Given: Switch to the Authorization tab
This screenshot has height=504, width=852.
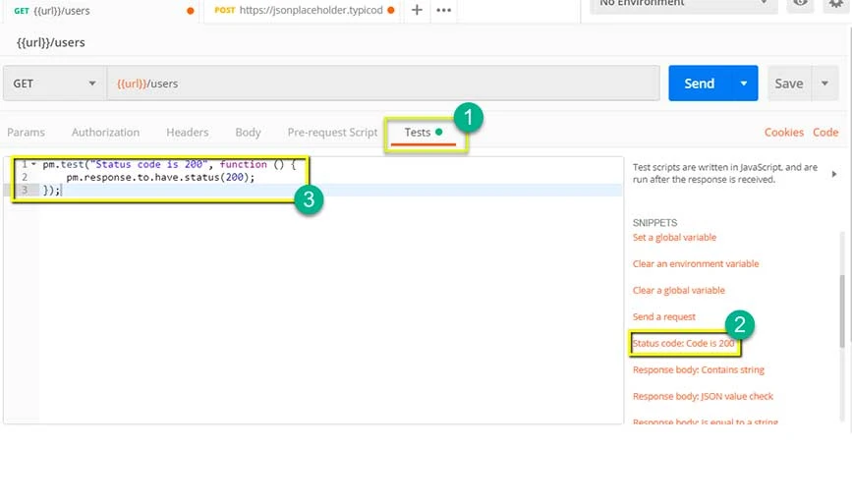Looking at the screenshot, I should pyautogui.click(x=105, y=132).
